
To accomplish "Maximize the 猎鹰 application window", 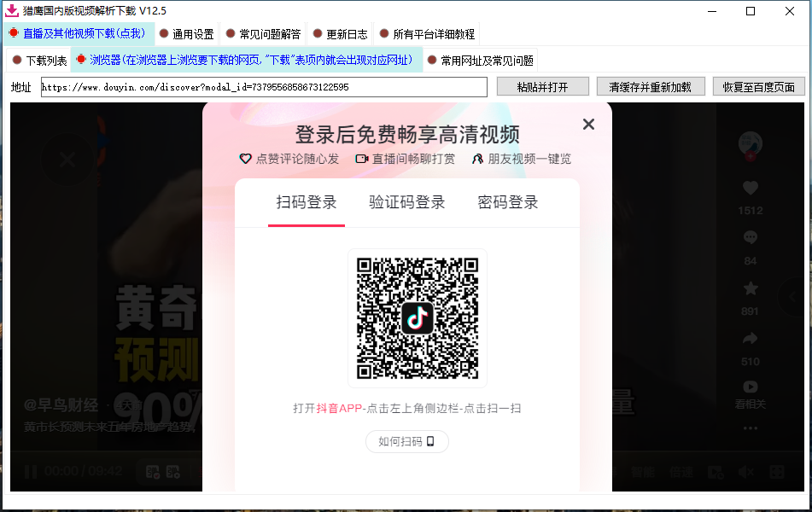I will (751, 11).
